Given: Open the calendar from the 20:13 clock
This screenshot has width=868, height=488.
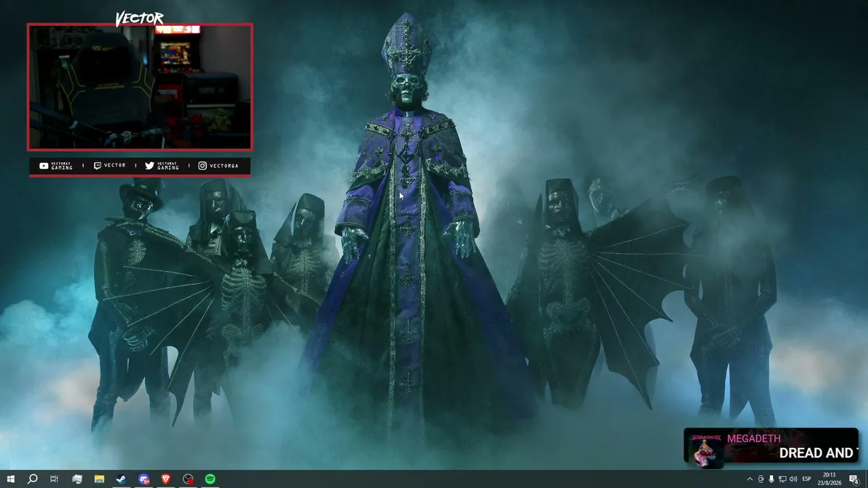Looking at the screenshot, I should (829, 479).
